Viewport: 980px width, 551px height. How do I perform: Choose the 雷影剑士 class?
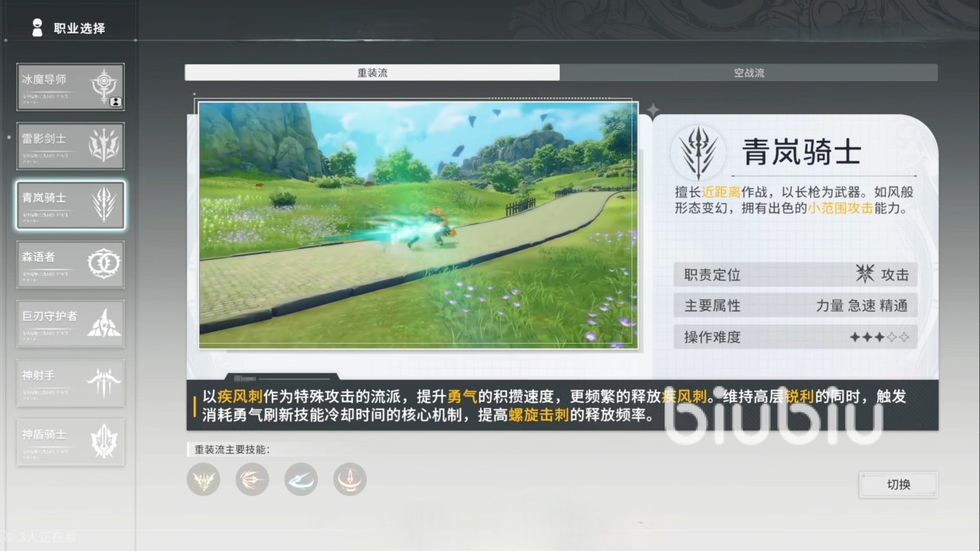click(70, 145)
